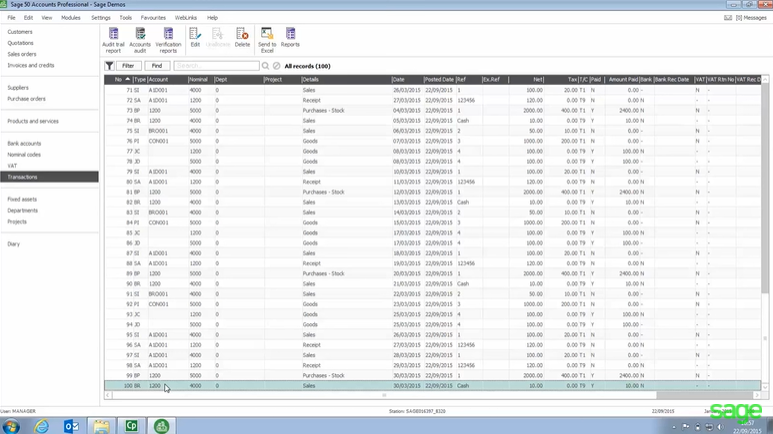Open VAT in the sidebar
Screen dimensions: 773x434
pyautogui.click(x=12, y=166)
